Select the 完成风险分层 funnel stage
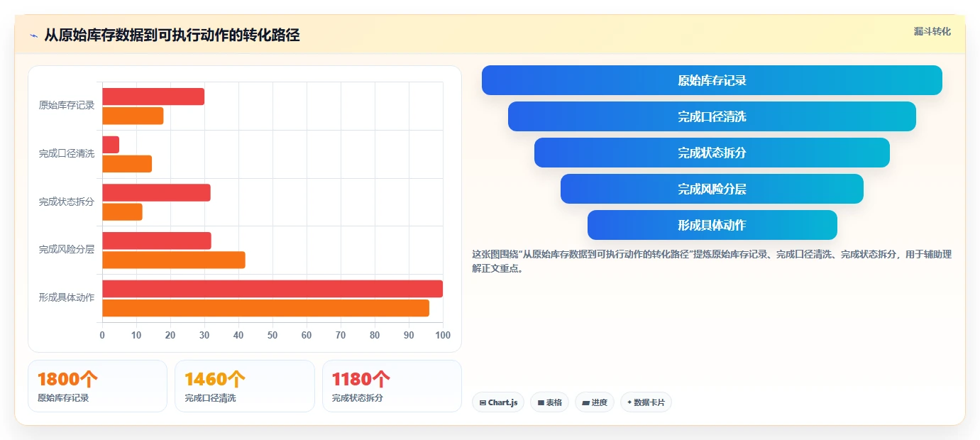The height and width of the screenshot is (440, 980). tap(712, 189)
